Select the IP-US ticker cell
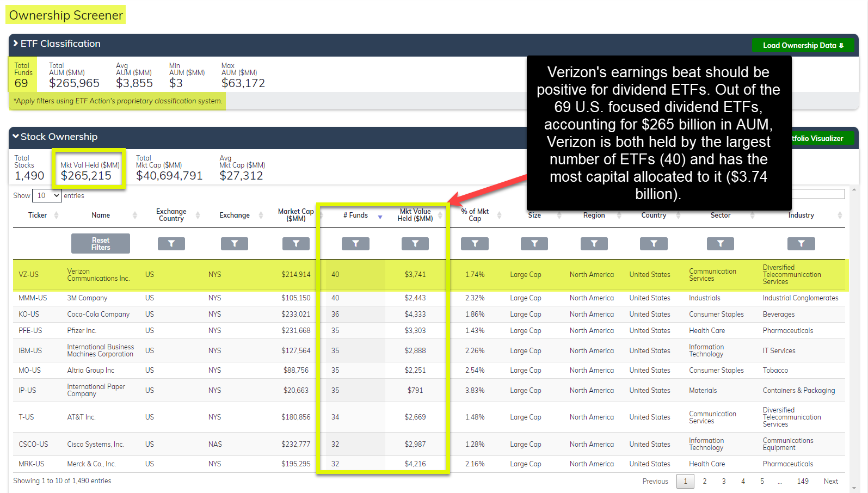 pos(27,391)
